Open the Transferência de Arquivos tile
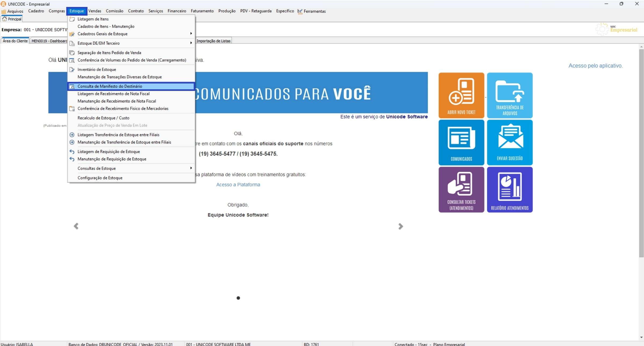The height and width of the screenshot is (346, 644). click(x=510, y=95)
